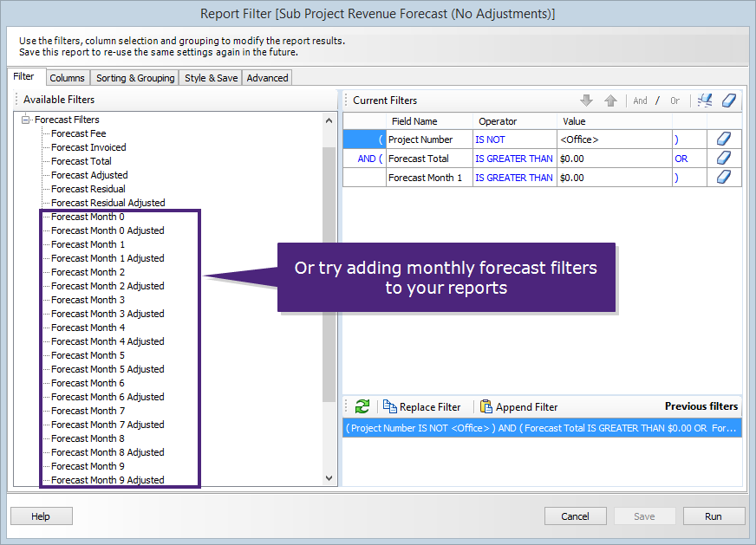
Task: Erase the Project Number filter row
Action: point(725,139)
